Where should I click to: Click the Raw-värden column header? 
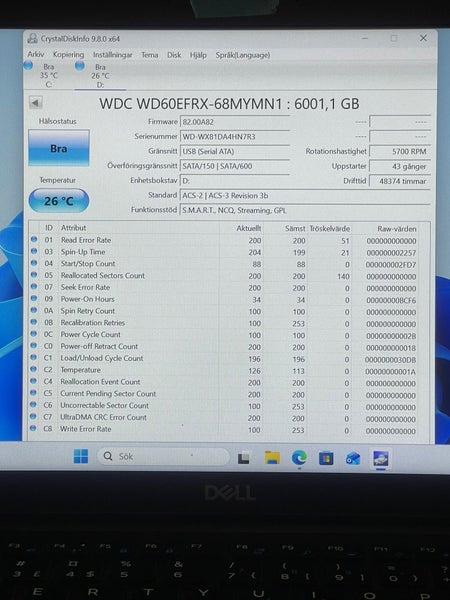tap(396, 229)
